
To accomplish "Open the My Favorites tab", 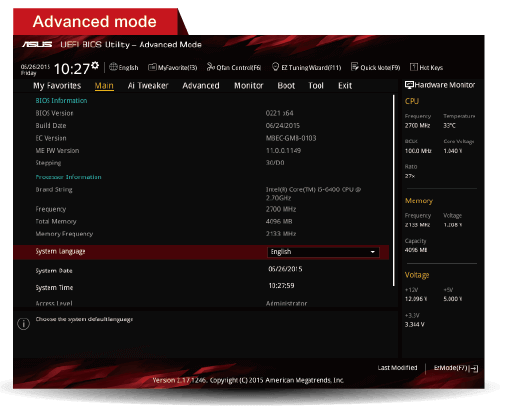I will [x=57, y=86].
